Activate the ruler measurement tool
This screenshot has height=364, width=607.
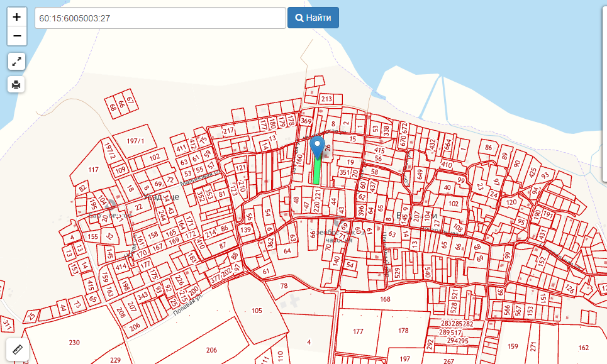click(17, 350)
